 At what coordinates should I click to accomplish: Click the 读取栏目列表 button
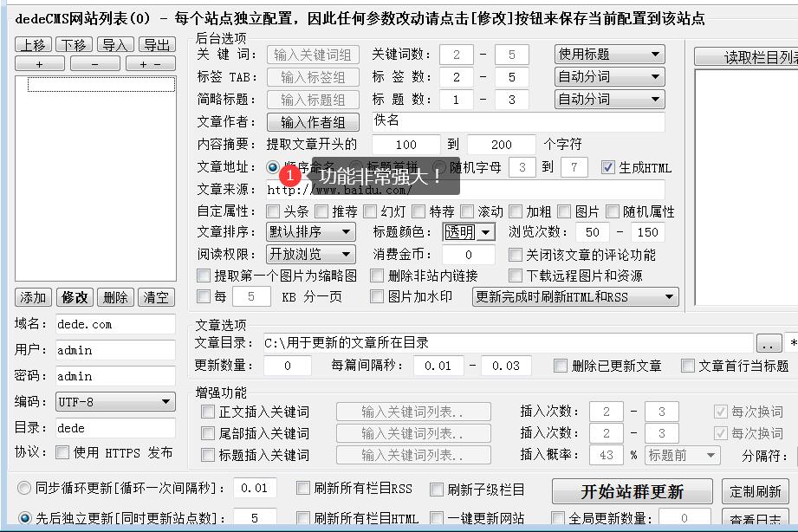[x=746, y=57]
